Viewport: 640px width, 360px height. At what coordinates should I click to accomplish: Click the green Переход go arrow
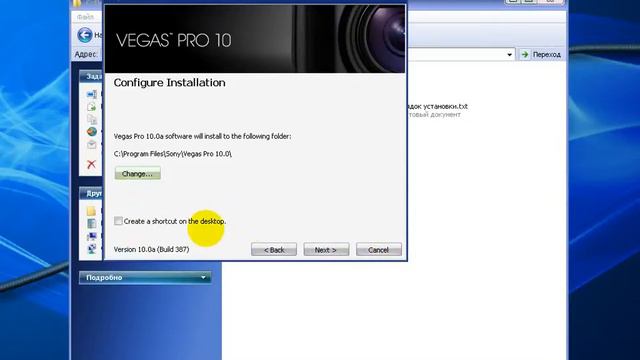tap(525, 54)
